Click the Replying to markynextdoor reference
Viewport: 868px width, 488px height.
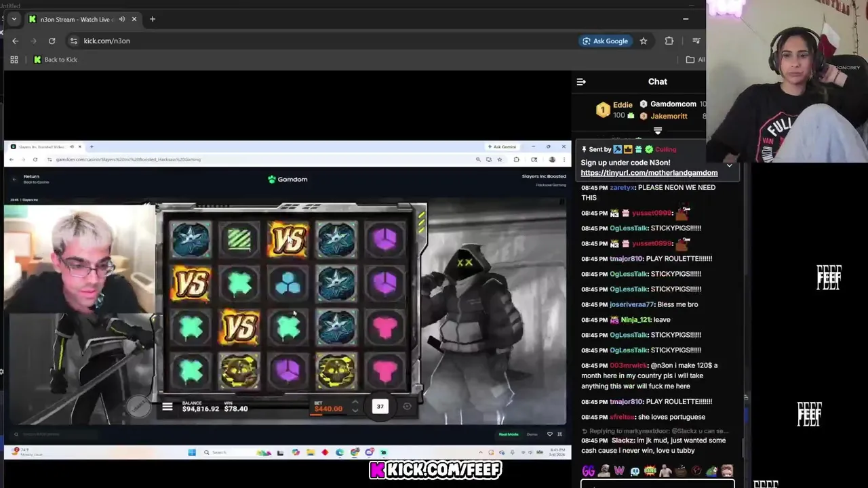(x=654, y=431)
